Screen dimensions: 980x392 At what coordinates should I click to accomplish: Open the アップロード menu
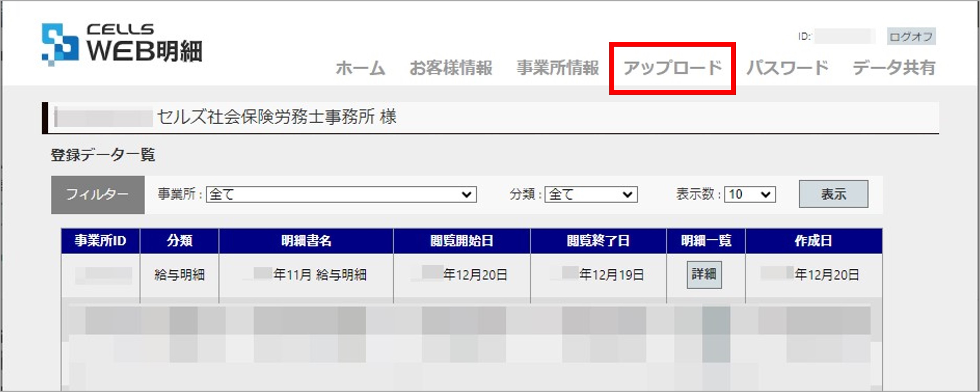point(672,68)
